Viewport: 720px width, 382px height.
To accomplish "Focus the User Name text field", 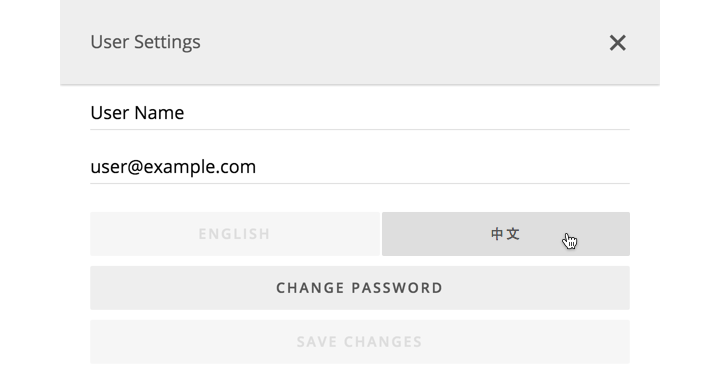I will 360,113.
